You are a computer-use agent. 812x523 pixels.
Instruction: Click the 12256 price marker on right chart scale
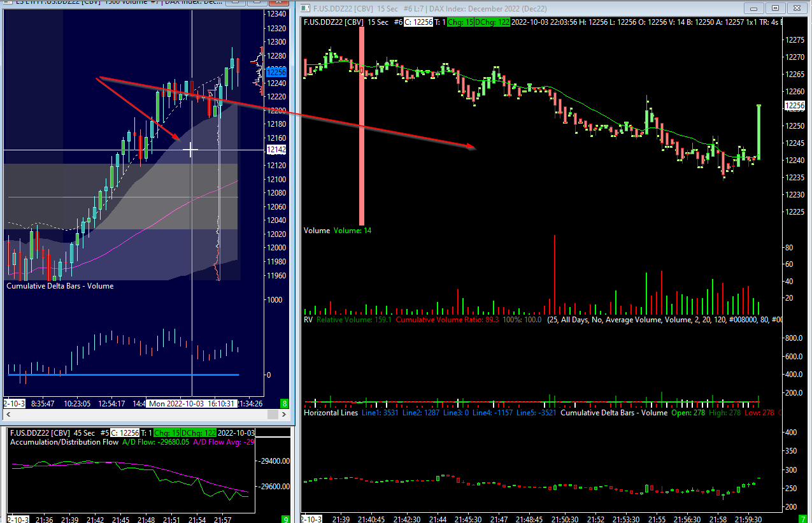click(x=795, y=105)
